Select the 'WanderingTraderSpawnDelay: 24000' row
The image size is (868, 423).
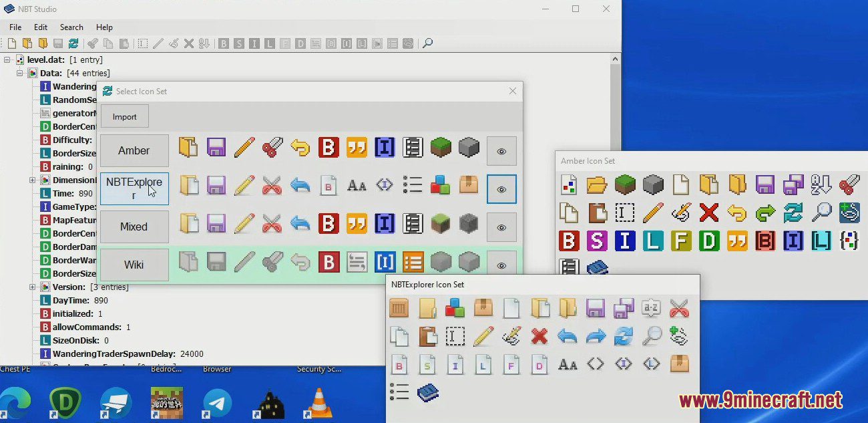(122, 354)
